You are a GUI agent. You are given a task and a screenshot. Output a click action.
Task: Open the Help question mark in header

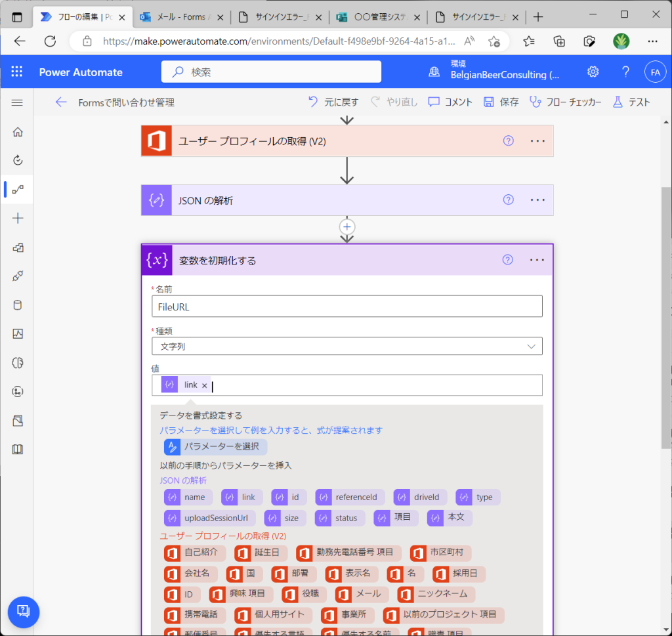coord(625,72)
